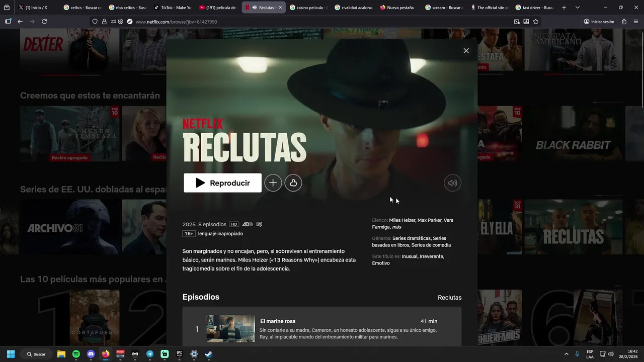Image resolution: width=644 pixels, height=362 pixels.
Task: Click the 'Creemos que estos te encantarán' heading
Action: (90, 96)
